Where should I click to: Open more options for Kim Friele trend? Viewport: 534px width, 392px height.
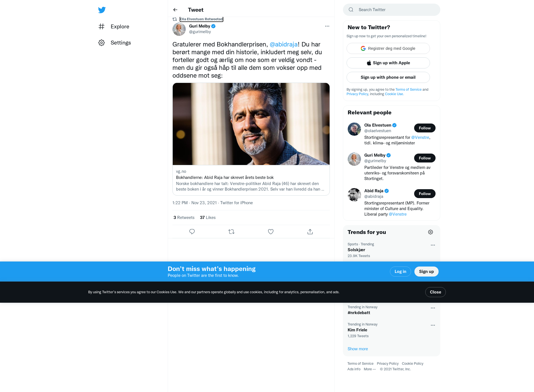(433, 325)
